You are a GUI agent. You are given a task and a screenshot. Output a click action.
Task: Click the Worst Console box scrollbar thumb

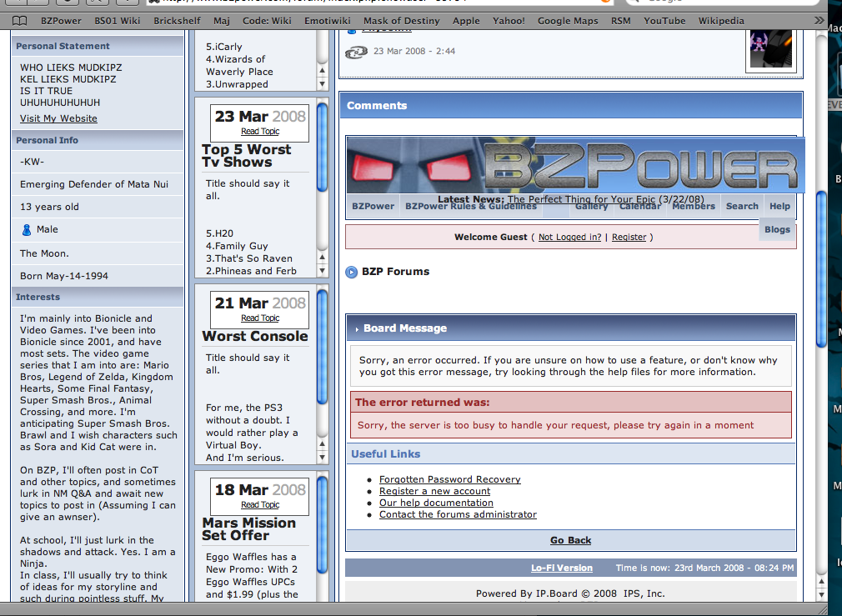(x=322, y=347)
